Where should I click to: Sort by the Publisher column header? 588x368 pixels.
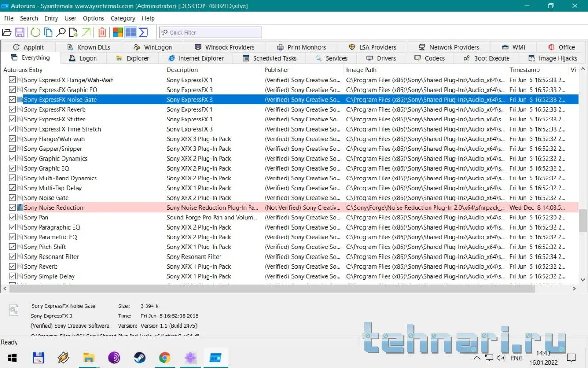(303, 70)
